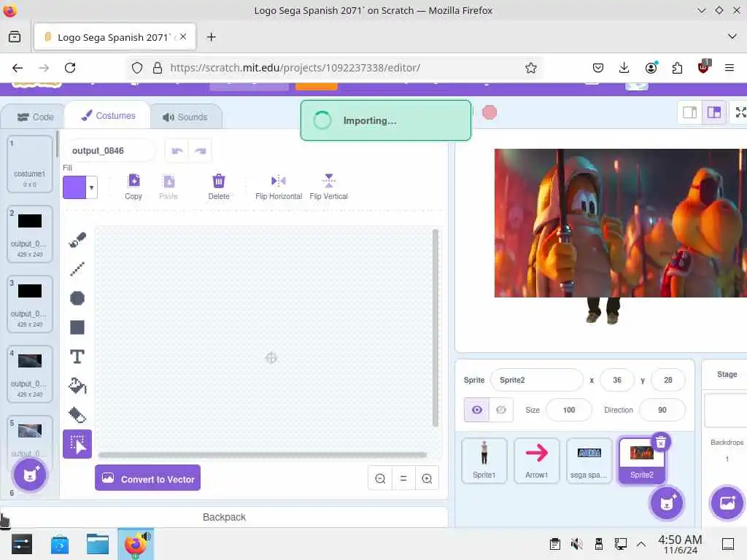The width and height of the screenshot is (747, 560).
Task: Go back to previous page
Action: click(x=18, y=68)
